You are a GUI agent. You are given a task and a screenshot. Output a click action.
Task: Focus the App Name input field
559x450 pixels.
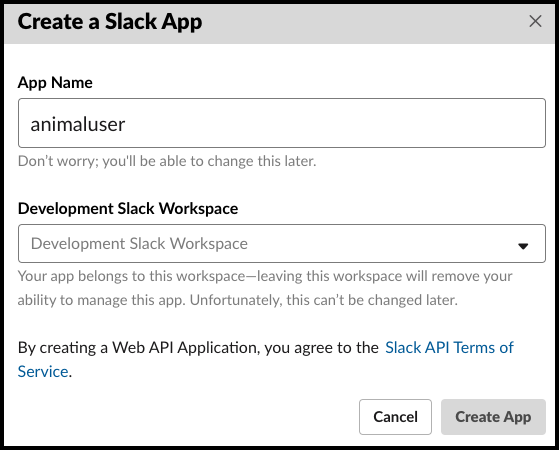282,123
